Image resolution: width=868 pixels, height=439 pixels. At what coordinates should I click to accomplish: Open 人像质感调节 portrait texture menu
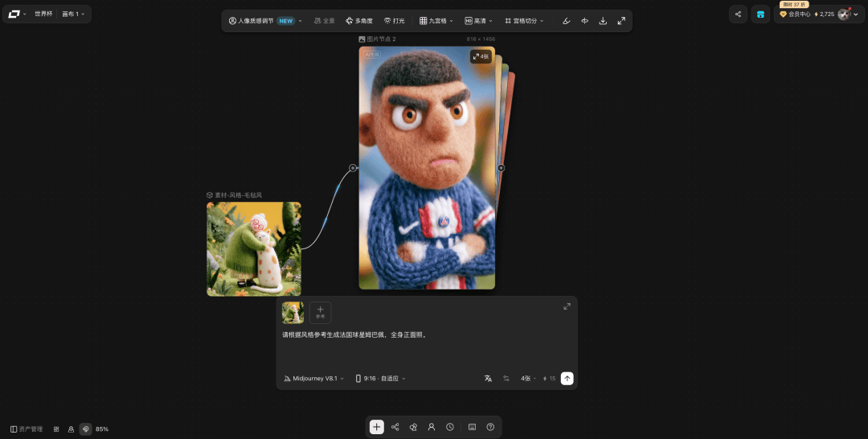(265, 21)
